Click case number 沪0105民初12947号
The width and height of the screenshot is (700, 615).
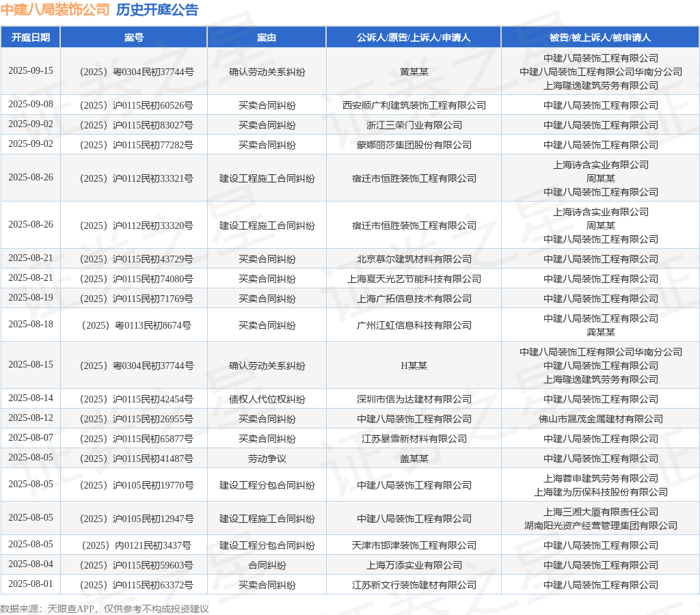pyautogui.click(x=137, y=519)
